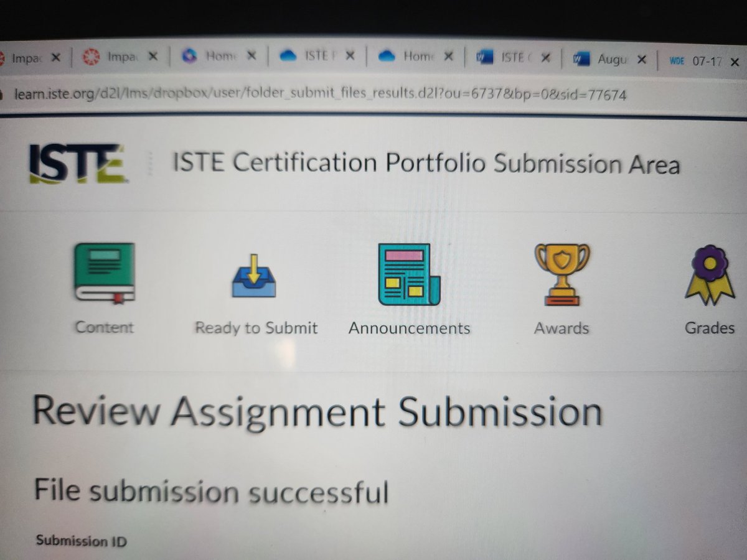This screenshot has width=747, height=560.
Task: Click the learn.iste.org address bar URL
Action: (x=321, y=95)
